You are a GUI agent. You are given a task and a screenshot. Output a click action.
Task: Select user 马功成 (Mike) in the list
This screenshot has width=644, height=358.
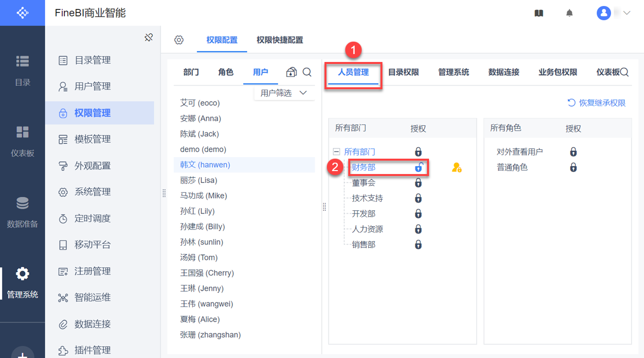click(x=204, y=195)
